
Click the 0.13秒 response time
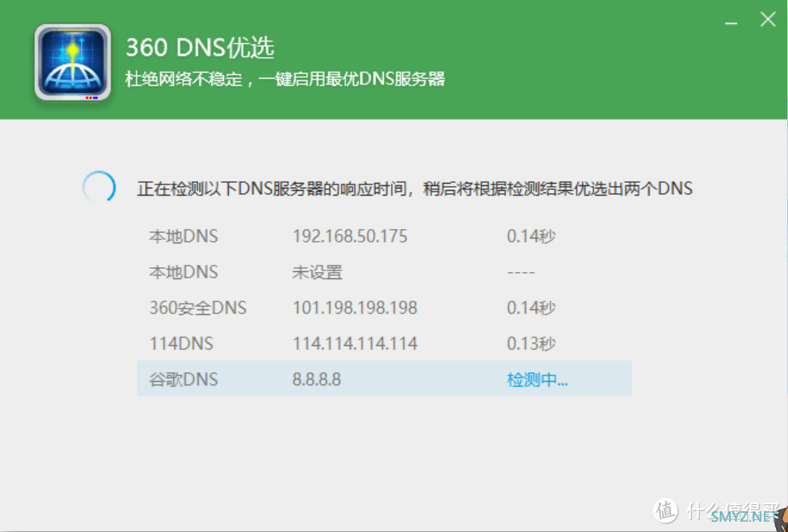530,344
